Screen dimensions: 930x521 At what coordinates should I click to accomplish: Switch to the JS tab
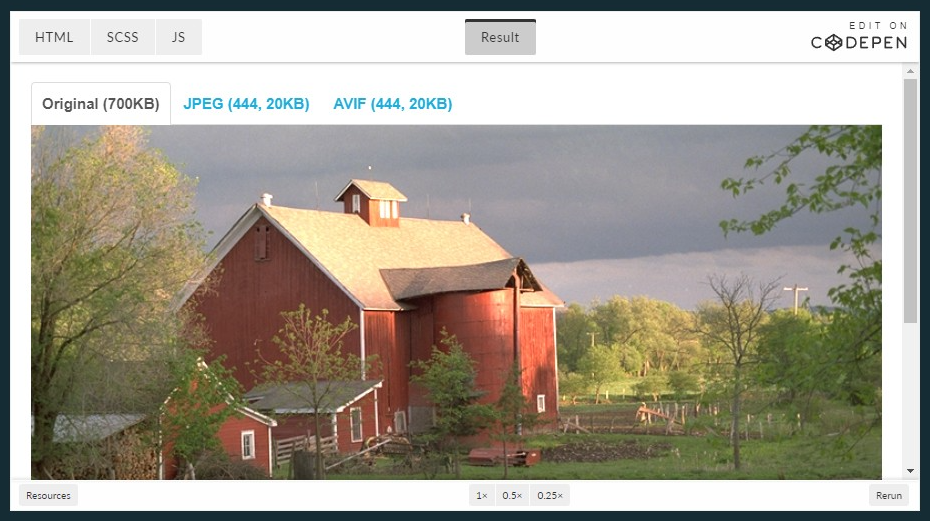click(179, 37)
